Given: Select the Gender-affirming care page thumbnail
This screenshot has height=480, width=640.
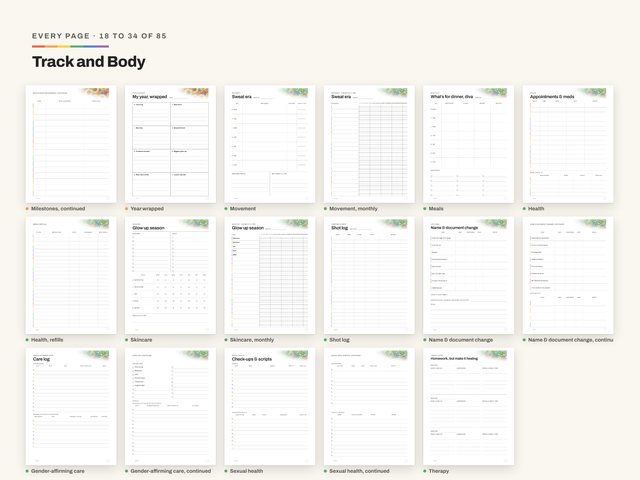Looking at the screenshot, I should (x=71, y=407).
